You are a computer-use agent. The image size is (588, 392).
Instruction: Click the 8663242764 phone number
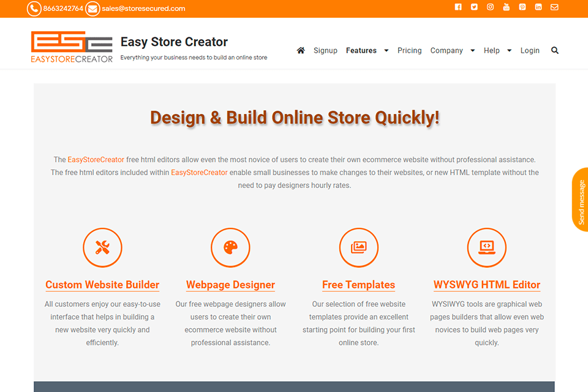pyautogui.click(x=63, y=9)
